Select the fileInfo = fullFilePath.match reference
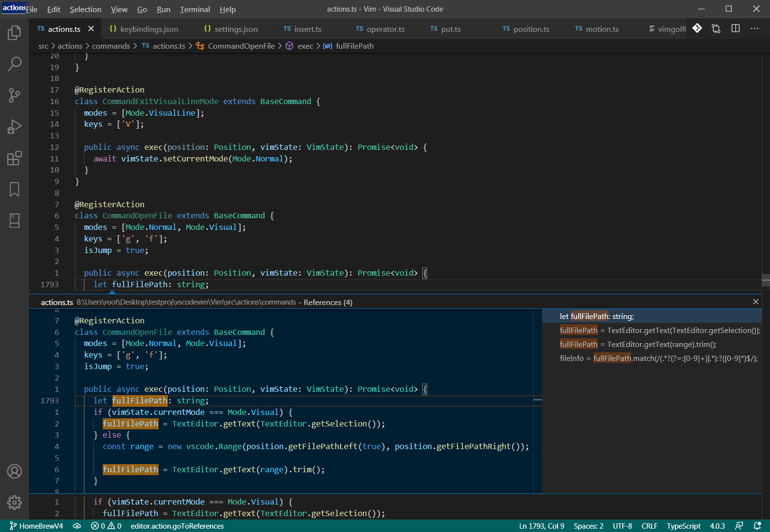Image resolution: width=770 pixels, height=532 pixels. click(x=658, y=358)
